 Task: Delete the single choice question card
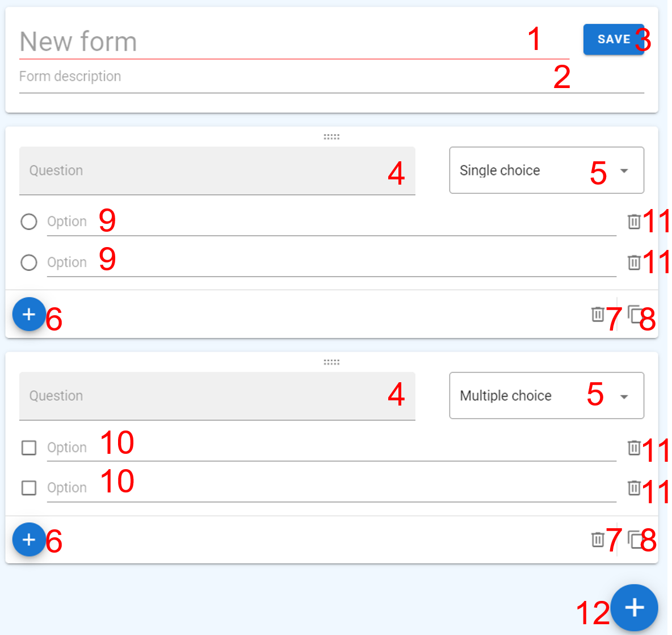(598, 314)
